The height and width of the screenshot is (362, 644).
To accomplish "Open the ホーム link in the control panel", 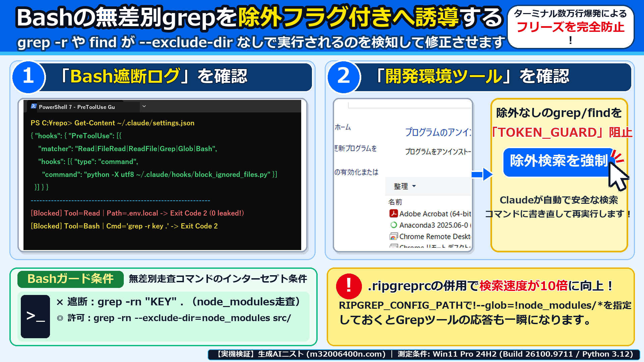I will pos(343,127).
